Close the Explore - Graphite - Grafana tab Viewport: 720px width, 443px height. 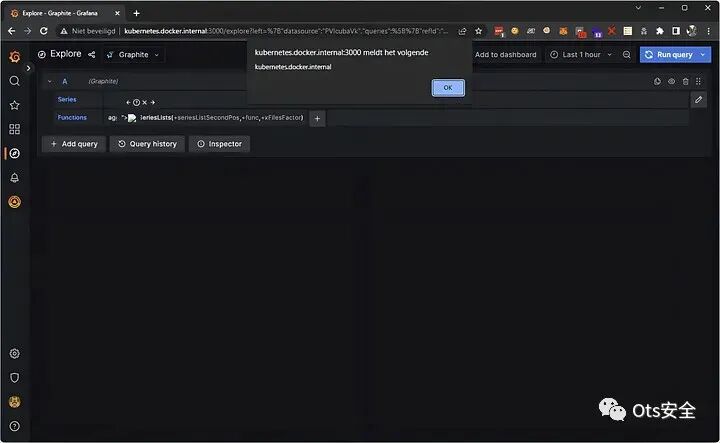[x=117, y=13]
